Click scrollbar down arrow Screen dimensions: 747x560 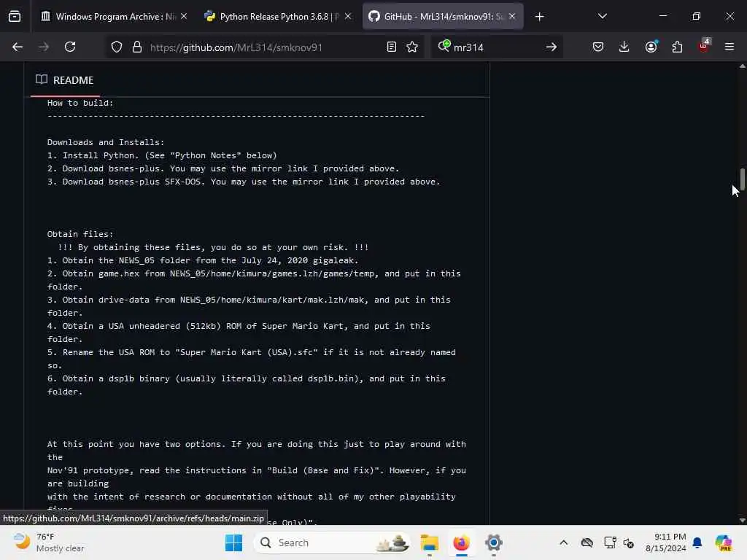(742, 520)
